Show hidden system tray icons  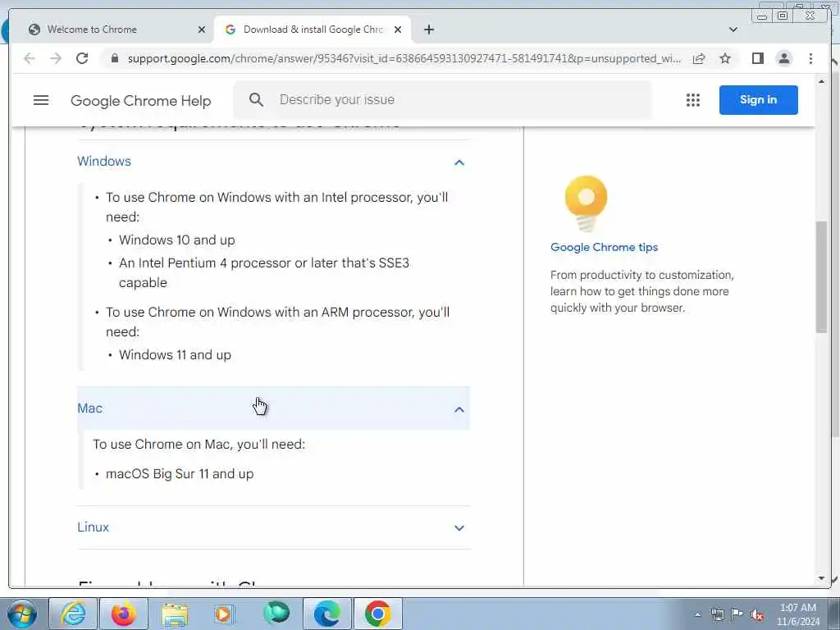[697, 614]
